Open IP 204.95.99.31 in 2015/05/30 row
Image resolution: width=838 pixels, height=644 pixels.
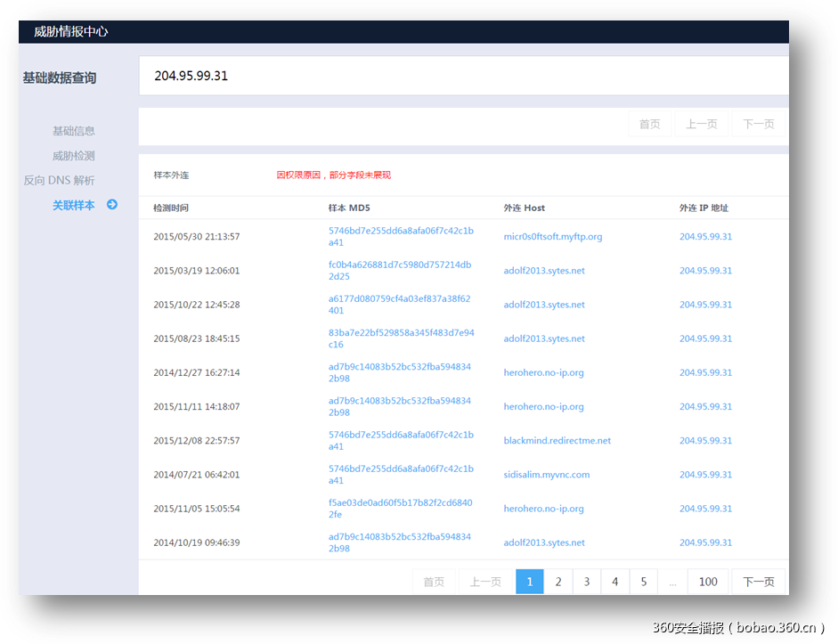click(x=705, y=236)
